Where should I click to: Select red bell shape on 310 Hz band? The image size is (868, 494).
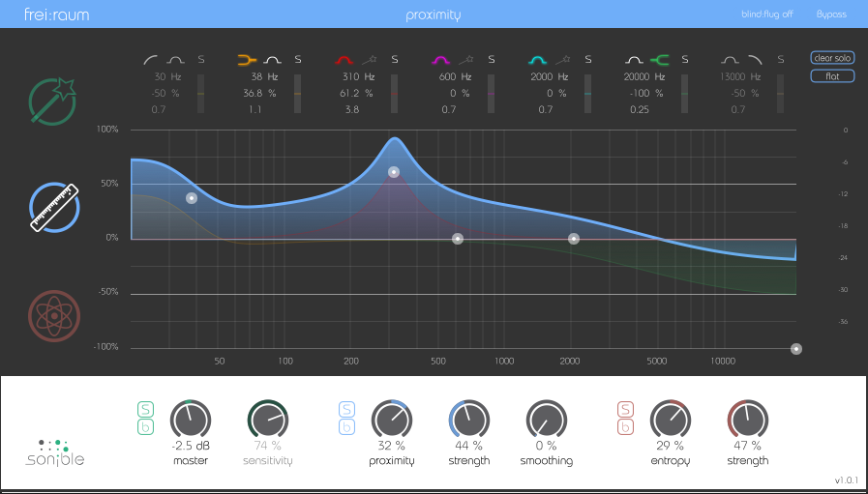[x=344, y=59]
